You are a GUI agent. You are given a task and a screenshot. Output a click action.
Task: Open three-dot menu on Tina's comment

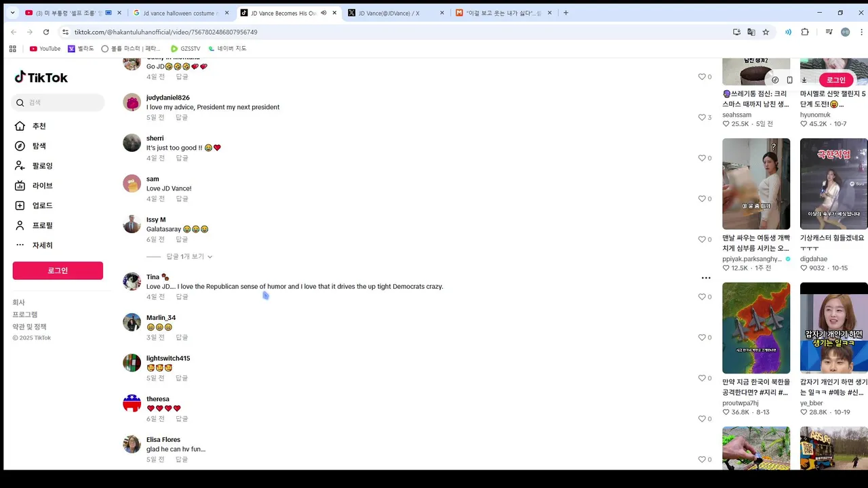pyautogui.click(x=706, y=278)
